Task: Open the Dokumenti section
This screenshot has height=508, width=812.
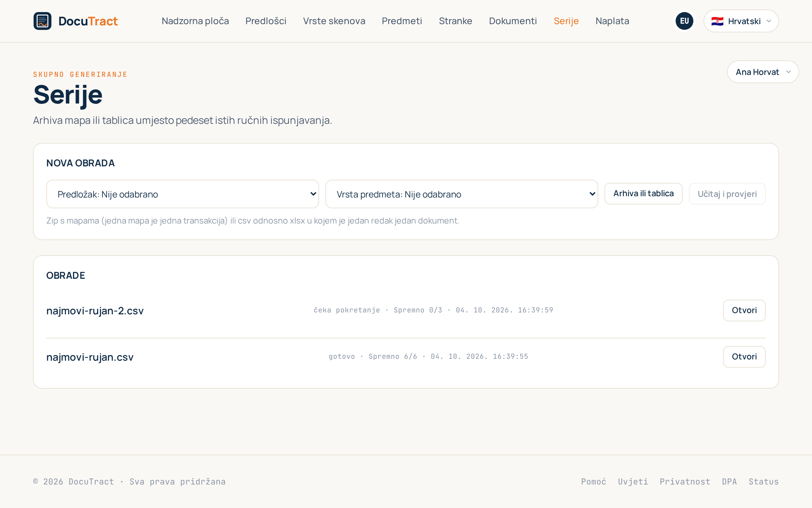Action: (x=513, y=21)
